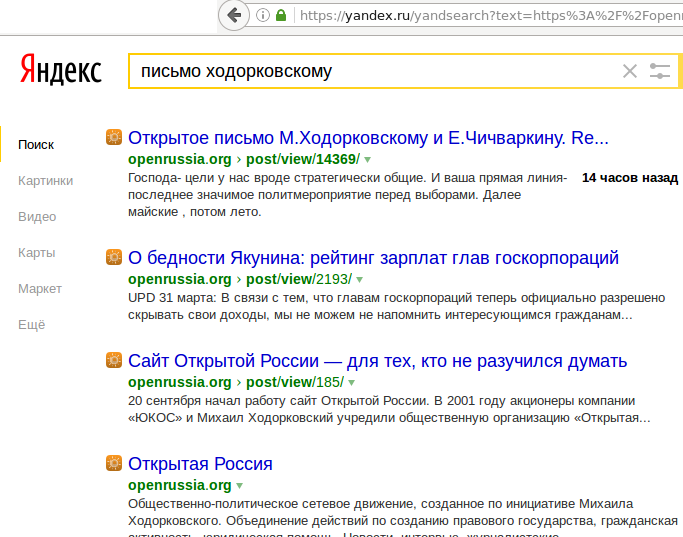Select the Поиск tab in the sidebar

coord(36,145)
